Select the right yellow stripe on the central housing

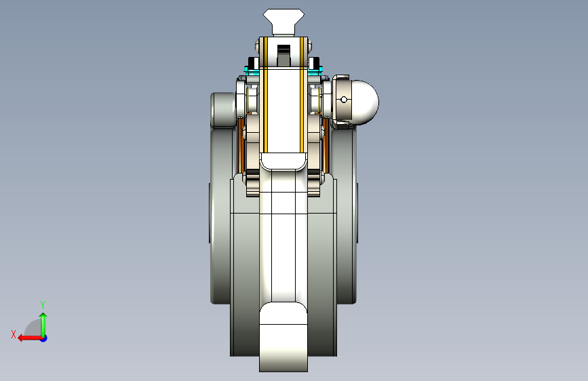tap(302, 95)
